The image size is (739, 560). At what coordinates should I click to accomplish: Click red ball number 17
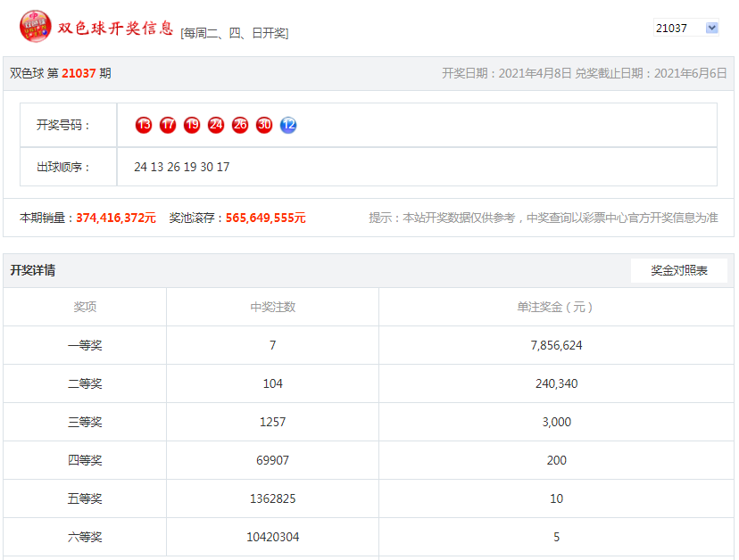[168, 125]
